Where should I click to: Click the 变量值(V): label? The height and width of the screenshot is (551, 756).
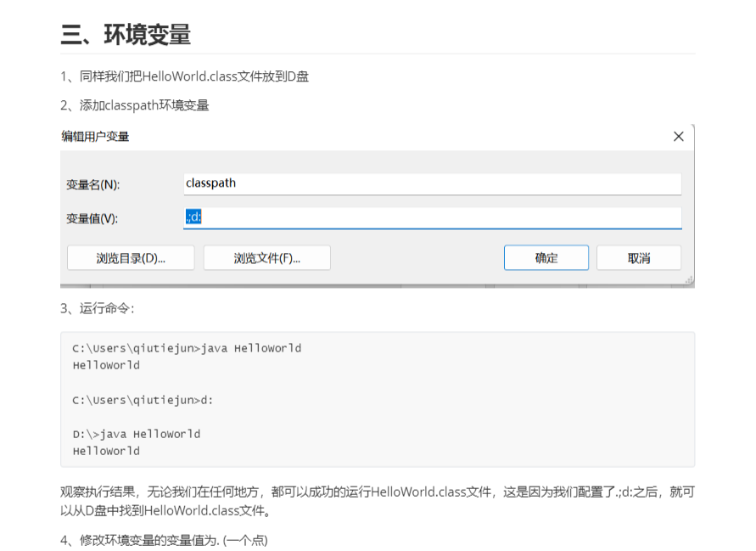[92, 218]
